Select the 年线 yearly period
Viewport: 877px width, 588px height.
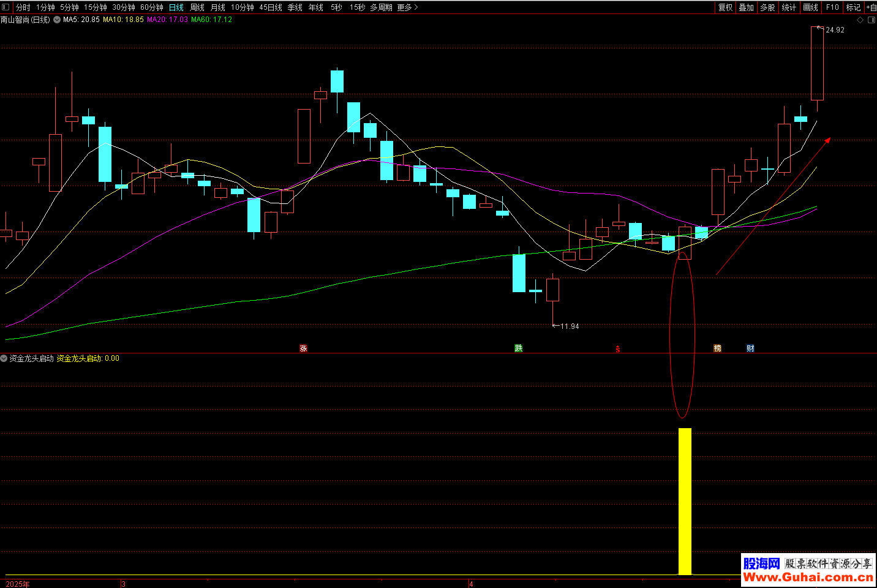316,7
